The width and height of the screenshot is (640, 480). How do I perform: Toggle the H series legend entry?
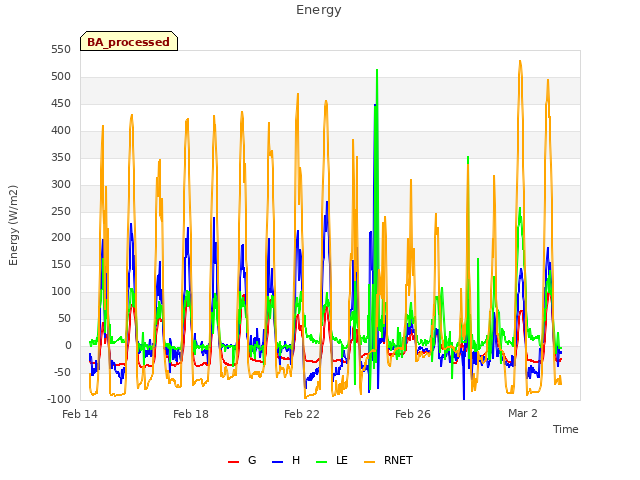(286, 460)
